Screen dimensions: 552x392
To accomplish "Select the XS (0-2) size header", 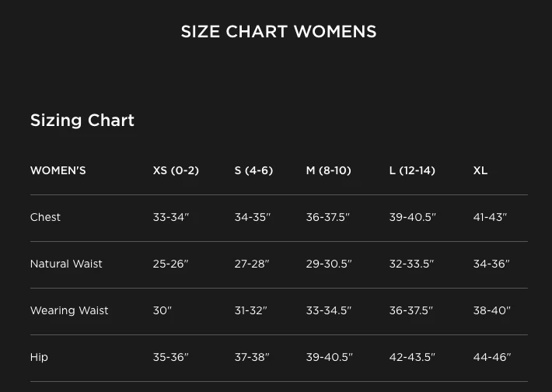I will click(176, 170).
